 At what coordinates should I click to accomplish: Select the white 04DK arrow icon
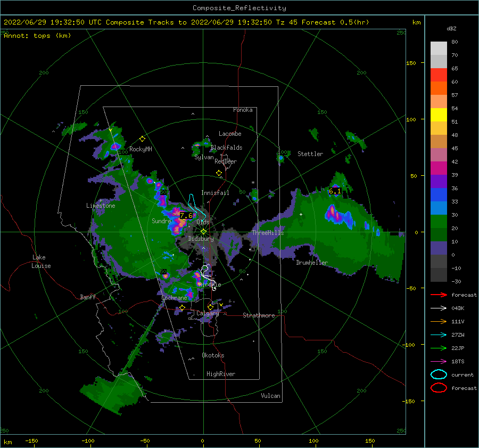coord(439,308)
